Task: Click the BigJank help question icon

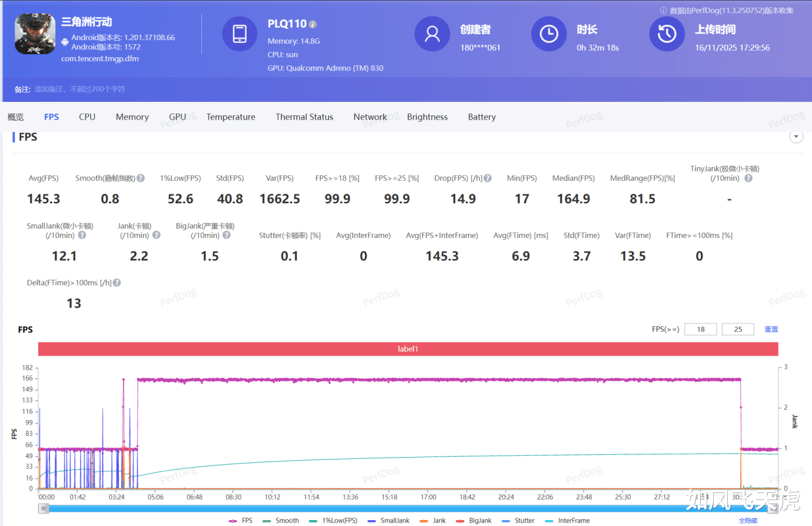Action: coord(227,236)
